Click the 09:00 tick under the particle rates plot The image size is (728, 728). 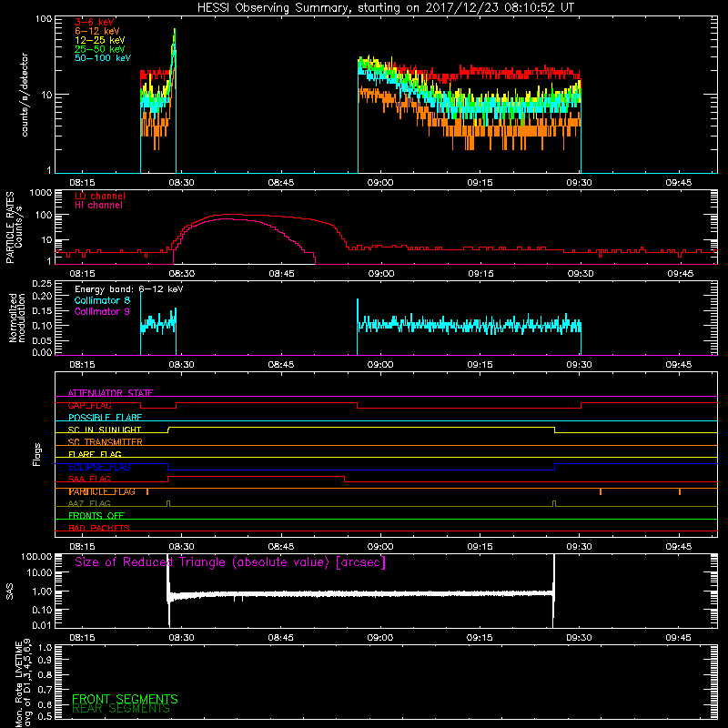[x=381, y=274]
